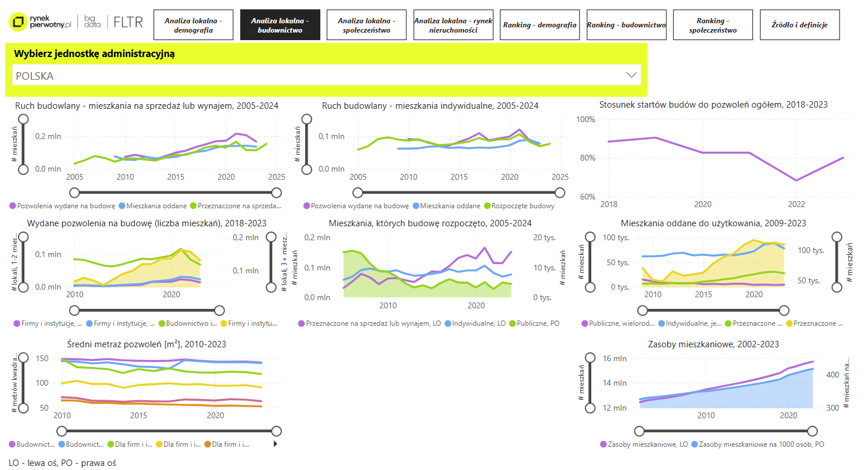Click green 'Rozpoczęte budowy' legend marker

[x=487, y=206]
